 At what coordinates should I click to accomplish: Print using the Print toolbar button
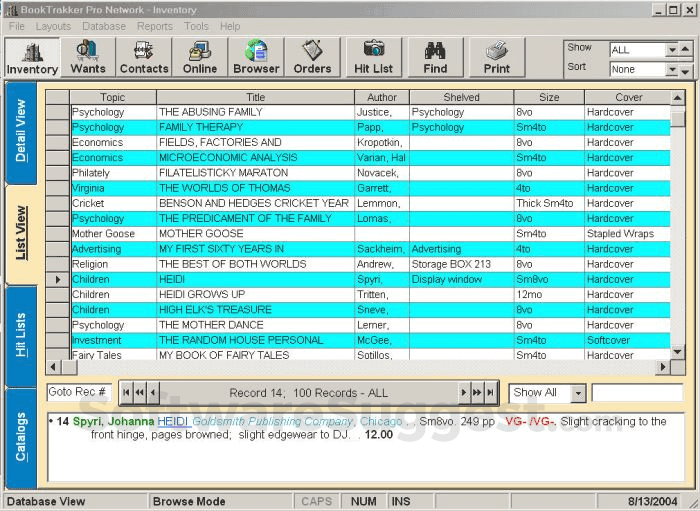pos(496,58)
